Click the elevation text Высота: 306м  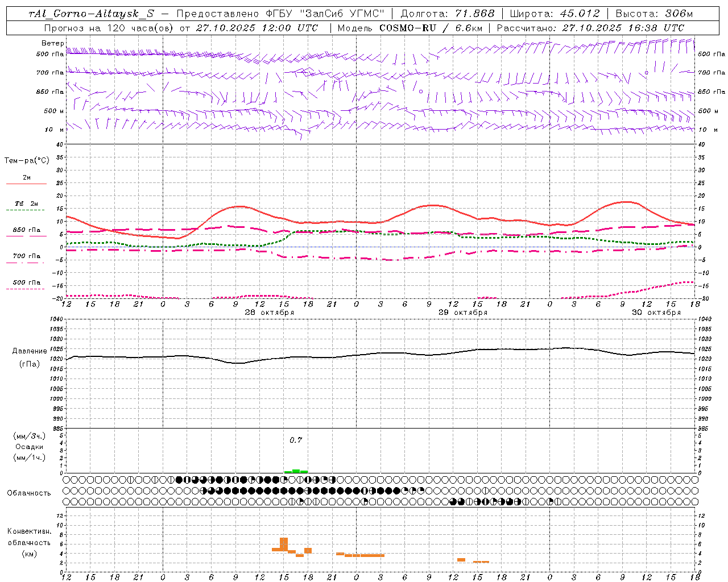[654, 14]
